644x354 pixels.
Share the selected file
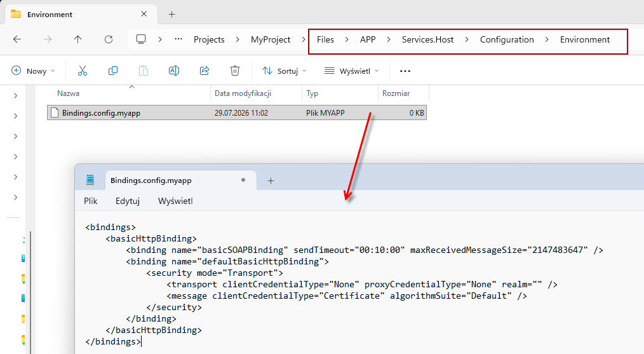(x=205, y=71)
